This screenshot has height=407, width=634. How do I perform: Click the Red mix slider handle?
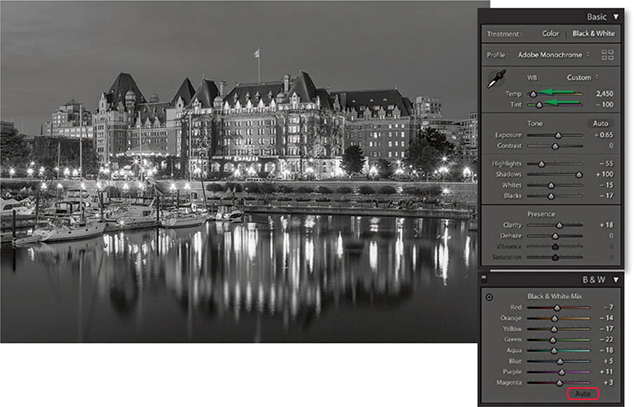[557, 308]
